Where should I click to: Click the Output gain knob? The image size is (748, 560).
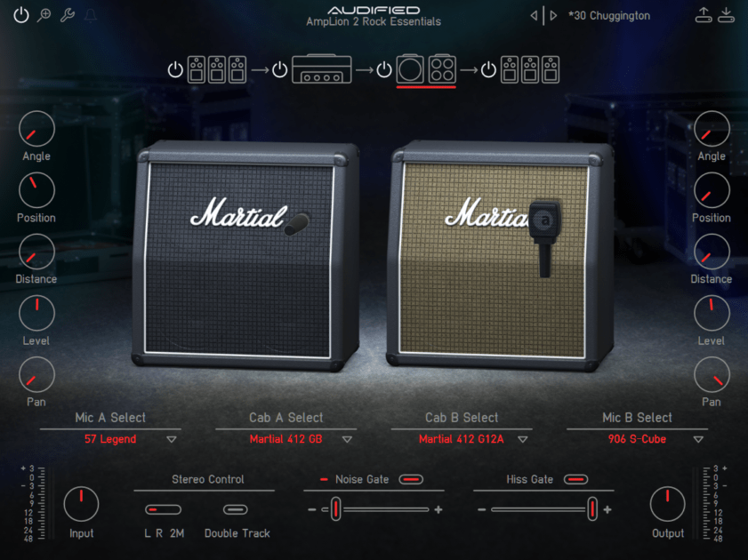pos(667,504)
